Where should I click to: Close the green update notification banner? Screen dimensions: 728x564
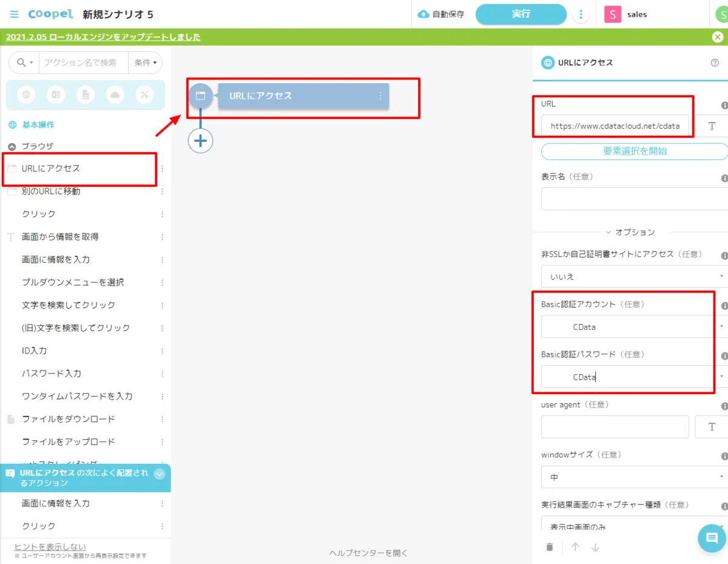(x=717, y=37)
